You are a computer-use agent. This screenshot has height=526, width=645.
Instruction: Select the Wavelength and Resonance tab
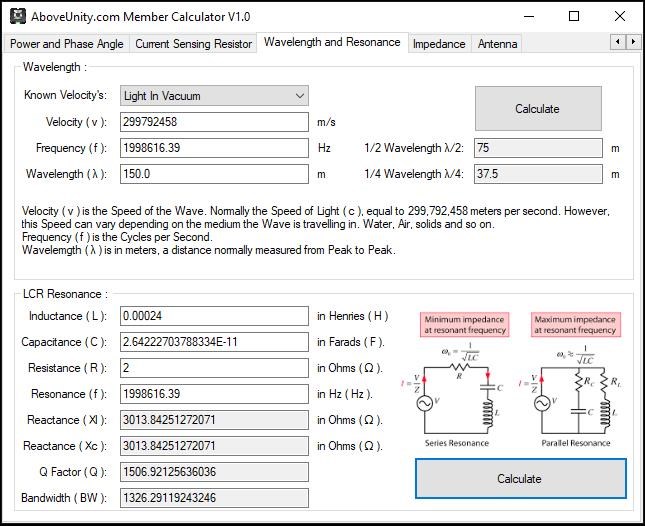(332, 42)
